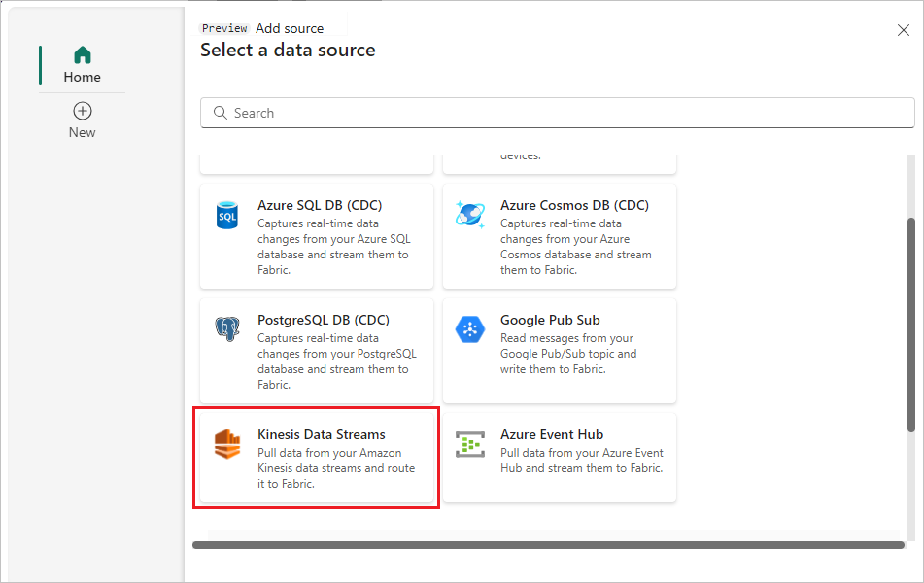924x583 pixels.
Task: Choose the Azure Event Hub source tile
Action: coord(560,458)
